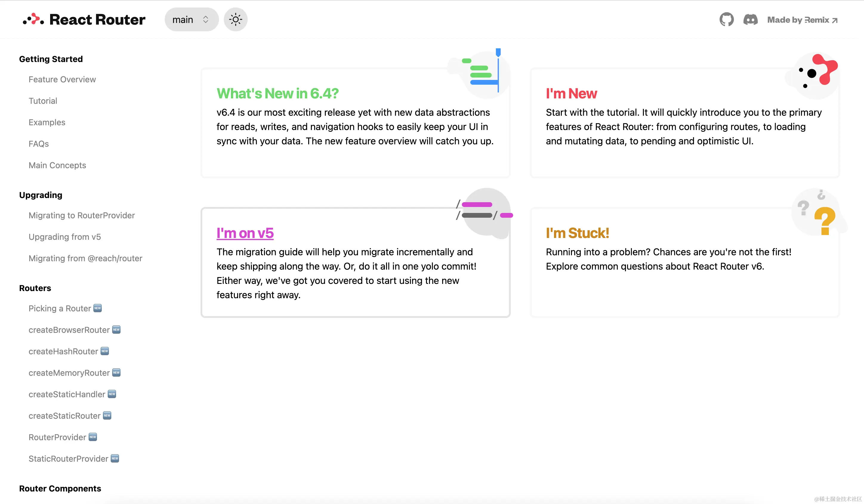Open createBrowserRouter docs page
Screen dimensions: 864x504
tap(69, 330)
